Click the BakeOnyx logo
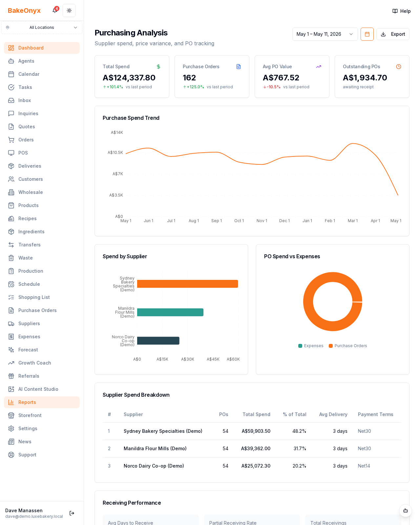420x525 pixels. pyautogui.click(x=24, y=10)
